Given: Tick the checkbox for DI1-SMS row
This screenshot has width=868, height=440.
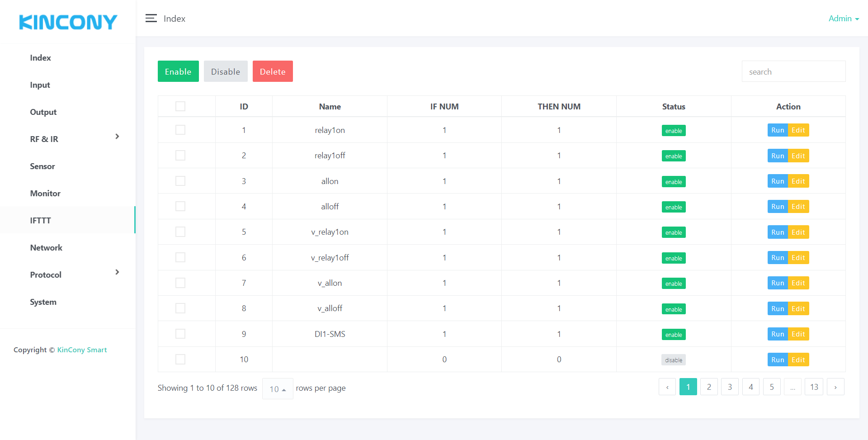Looking at the screenshot, I should coord(180,334).
